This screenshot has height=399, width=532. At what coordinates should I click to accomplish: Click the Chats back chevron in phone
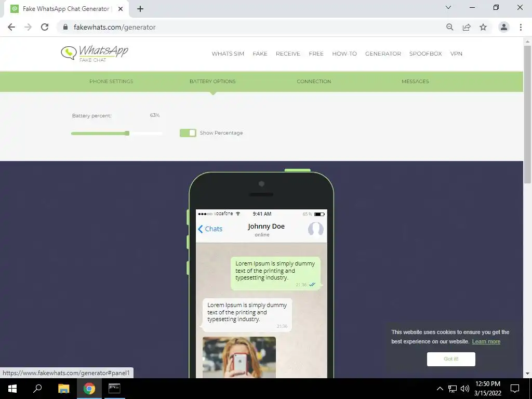(x=200, y=229)
